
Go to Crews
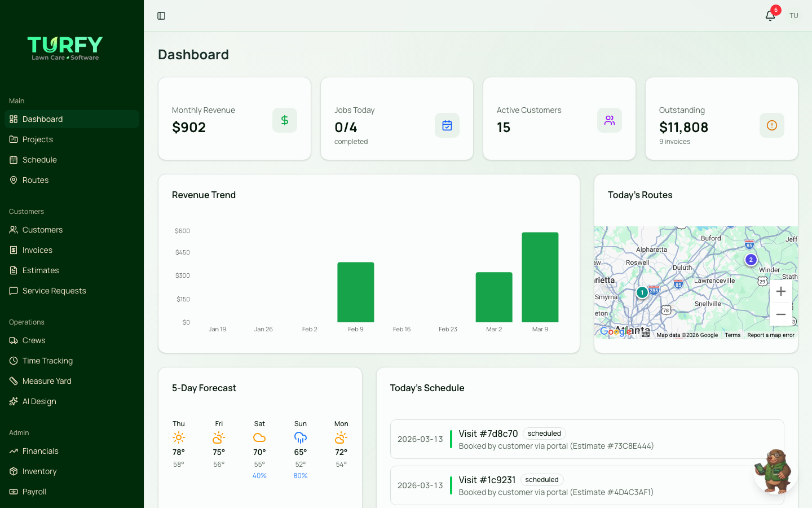[x=72, y=340]
